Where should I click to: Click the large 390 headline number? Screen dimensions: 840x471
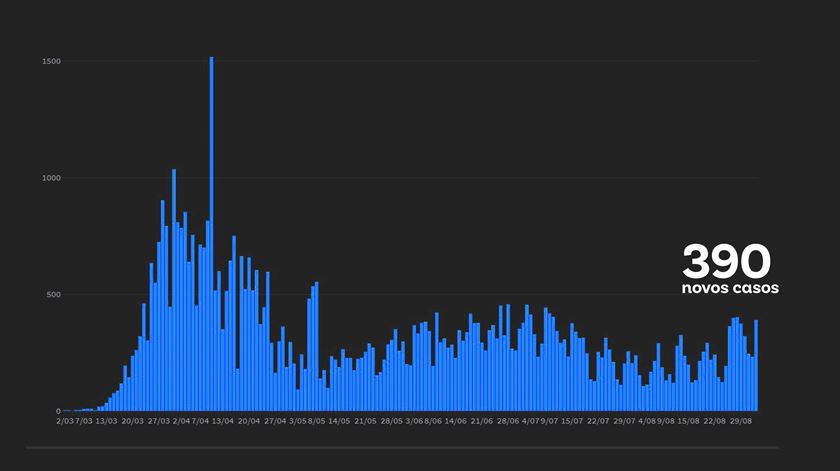[727, 262]
